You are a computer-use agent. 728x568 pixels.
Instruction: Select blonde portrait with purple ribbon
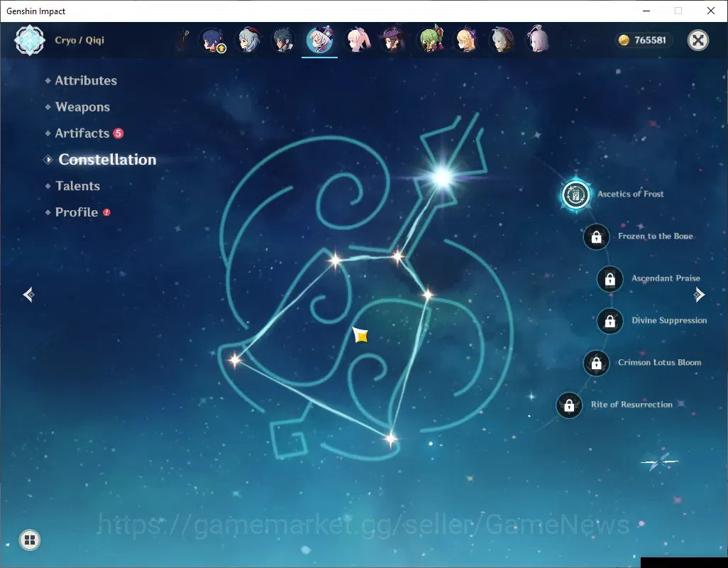466,40
